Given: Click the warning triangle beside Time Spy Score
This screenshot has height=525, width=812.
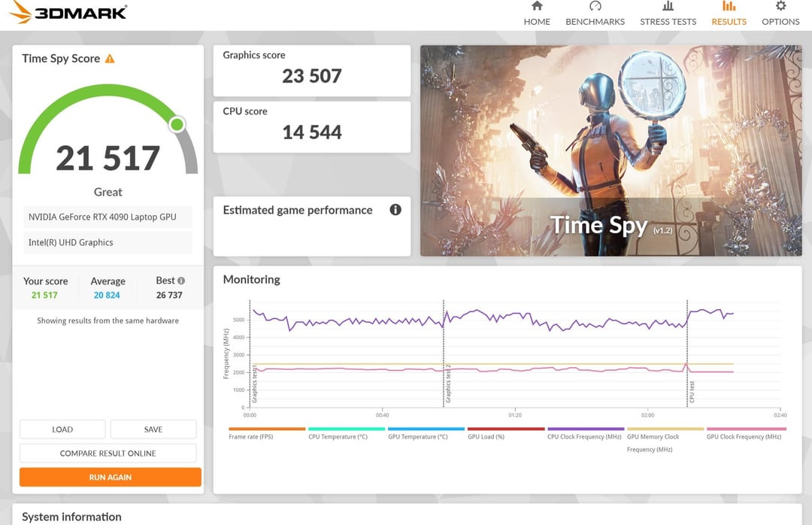Looking at the screenshot, I should [x=110, y=59].
